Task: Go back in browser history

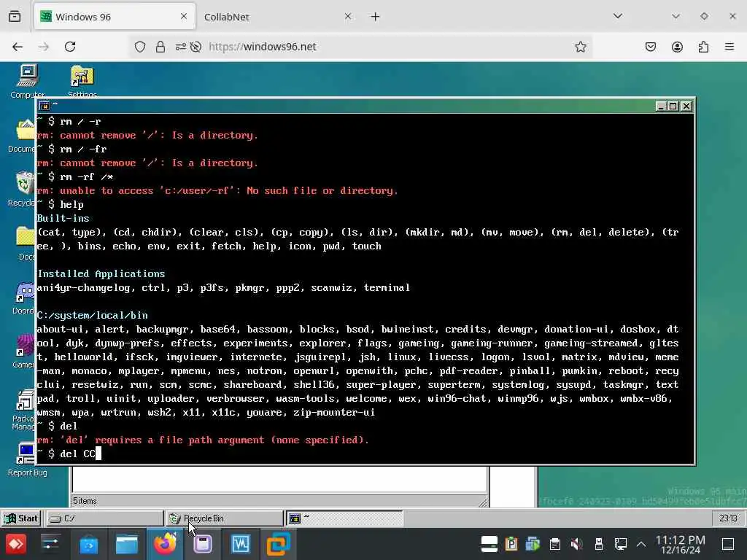Action: pos(18,47)
